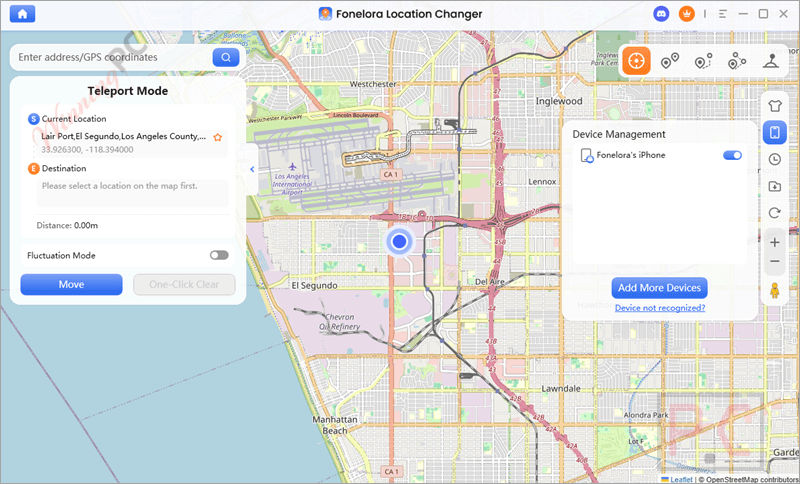This screenshot has width=800, height=484.
Task: Click the 'Distance: 0.00m' text
Action: [x=67, y=225]
